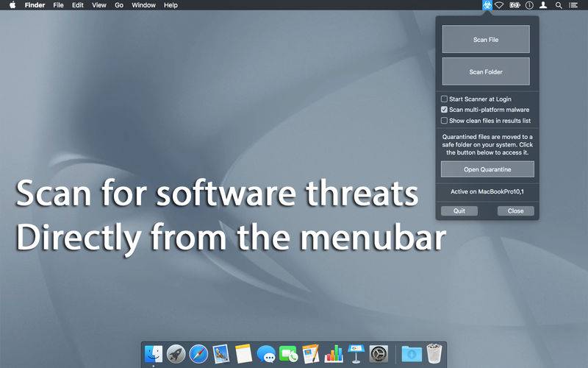Image resolution: width=588 pixels, height=368 pixels.
Task: Click the Active on MacBookPro10,1 text
Action: click(x=487, y=191)
